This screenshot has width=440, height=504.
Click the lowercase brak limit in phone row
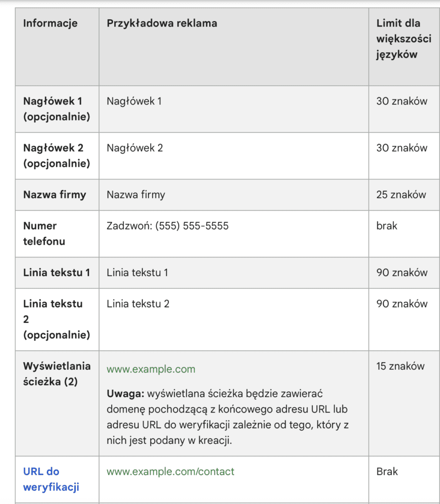[387, 226]
